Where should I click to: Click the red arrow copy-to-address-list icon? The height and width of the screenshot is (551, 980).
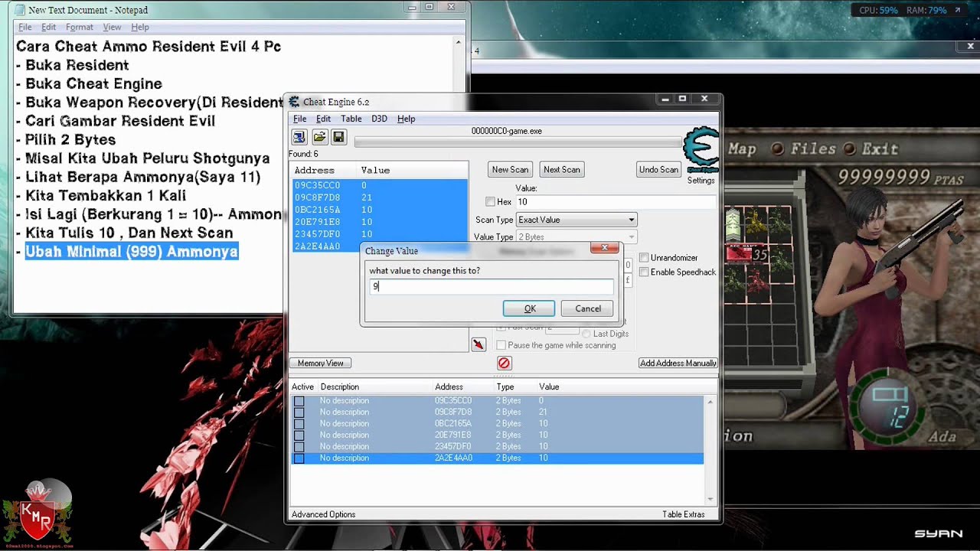[x=479, y=345]
